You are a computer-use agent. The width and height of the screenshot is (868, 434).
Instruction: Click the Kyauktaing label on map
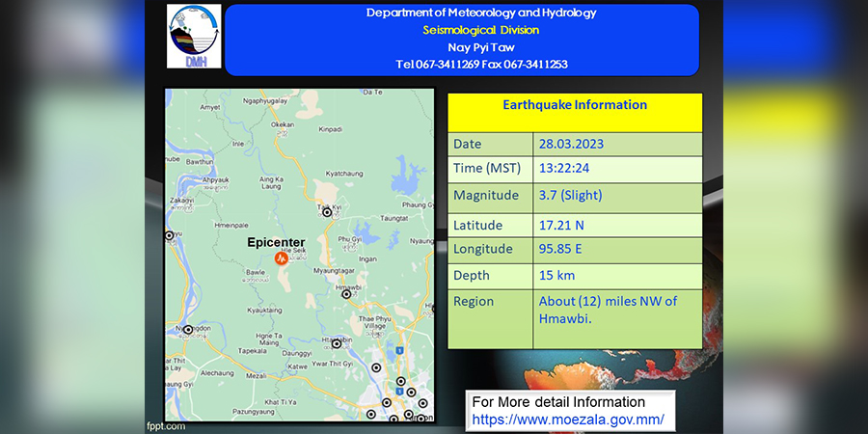point(264,311)
